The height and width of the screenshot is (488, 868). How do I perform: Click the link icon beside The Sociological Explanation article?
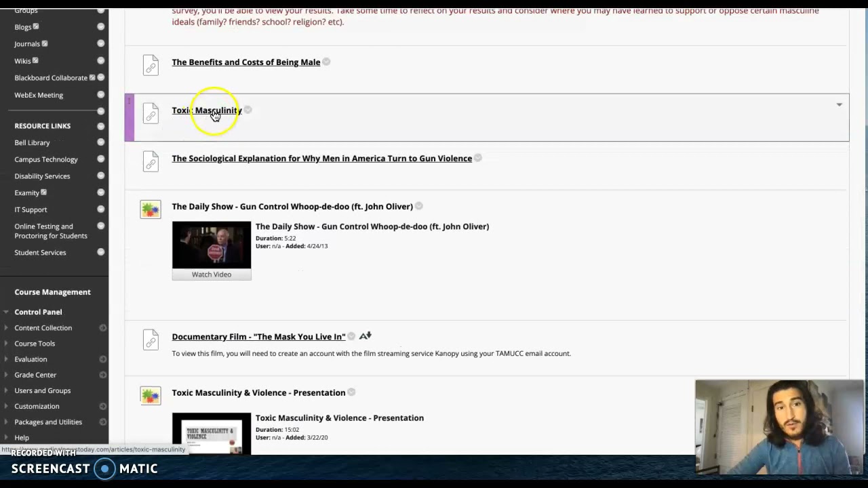(151, 161)
